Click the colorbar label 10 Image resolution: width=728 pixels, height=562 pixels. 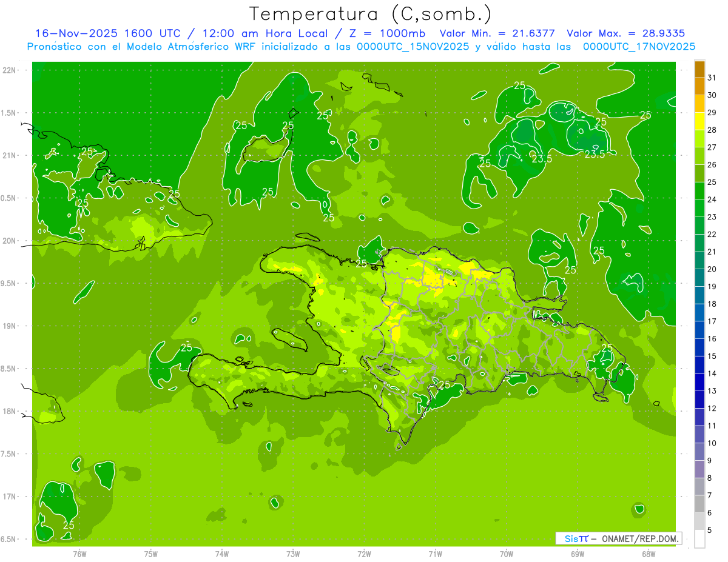point(712,443)
